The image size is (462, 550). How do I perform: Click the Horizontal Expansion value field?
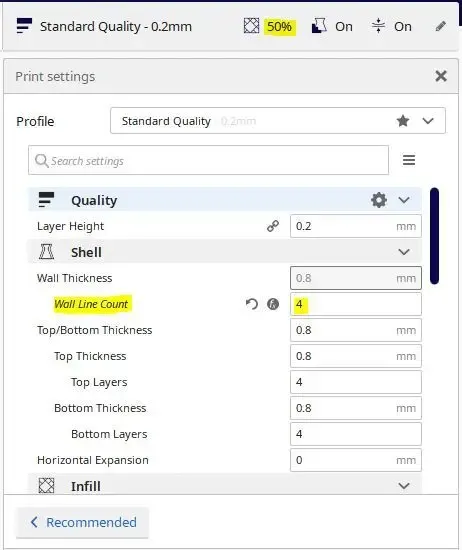coord(356,460)
